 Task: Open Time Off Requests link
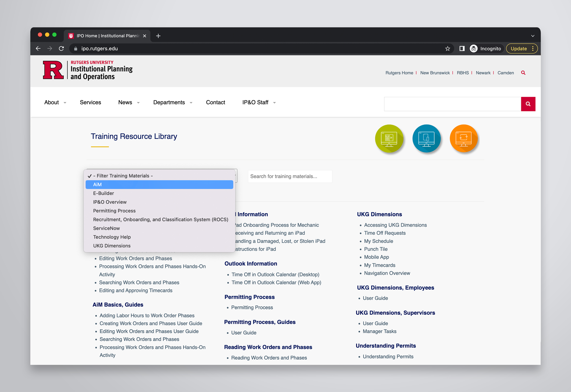click(x=385, y=233)
